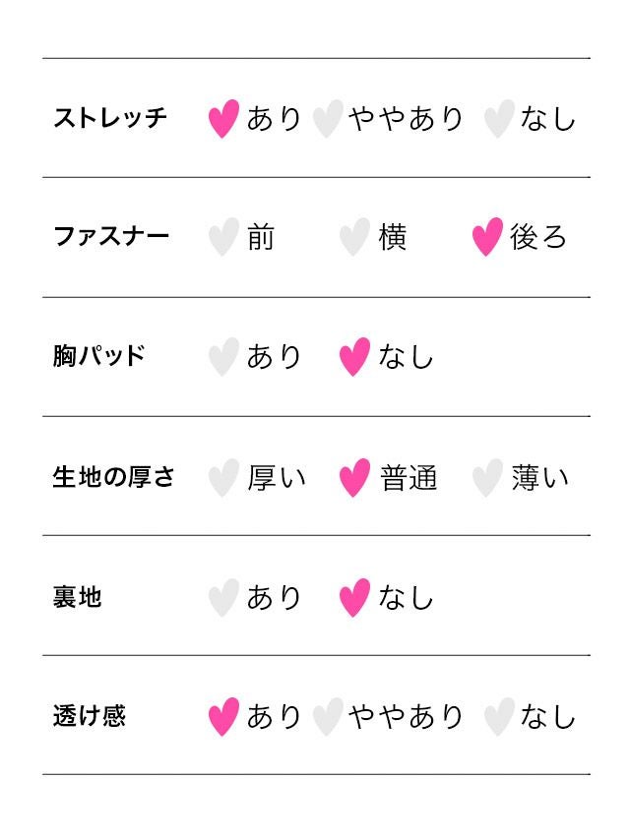This screenshot has height=840, width=630.
Task: Toggle the pink heart beside 裏地 なし
Action: (x=354, y=597)
